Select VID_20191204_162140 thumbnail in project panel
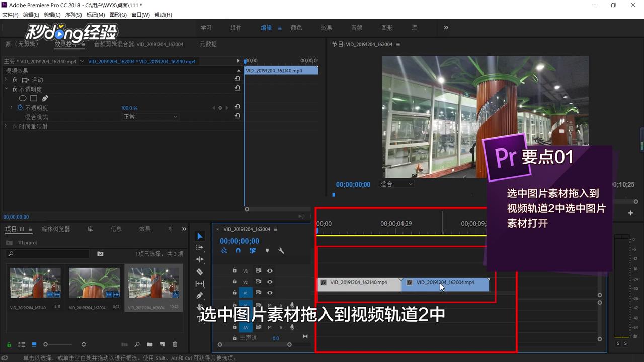Image resolution: width=644 pixels, height=362 pixels. tap(35, 283)
